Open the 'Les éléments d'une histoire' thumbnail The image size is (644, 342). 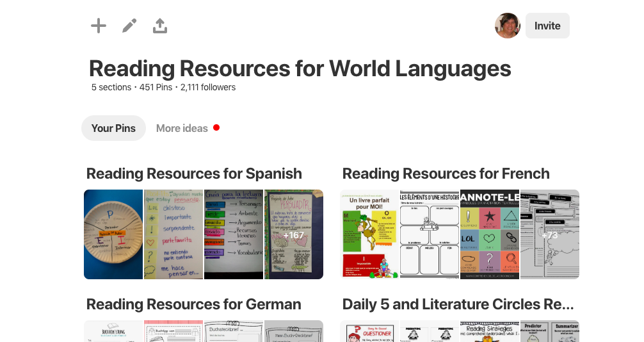click(429, 234)
